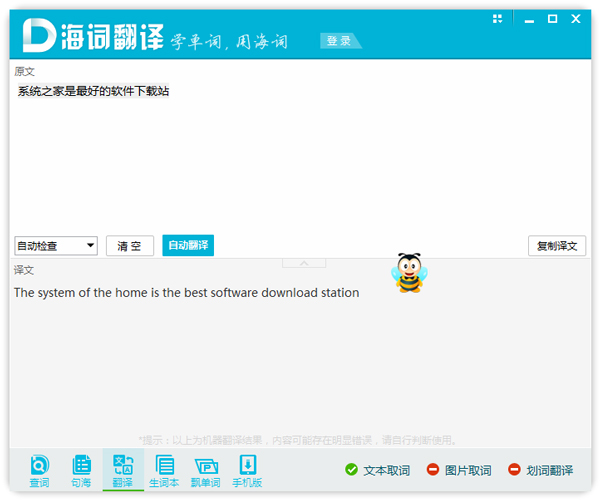Click inside the 原文 source text field
The image size is (600, 500).
[x=300, y=160]
